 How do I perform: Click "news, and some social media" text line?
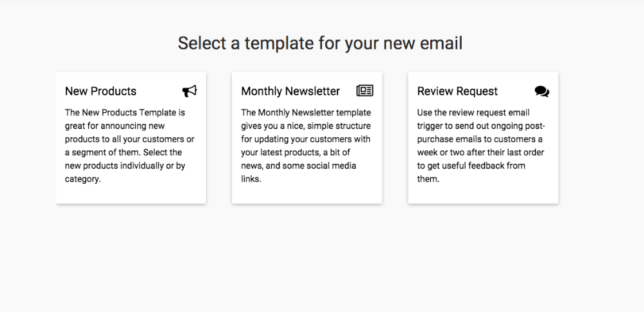coord(299,166)
